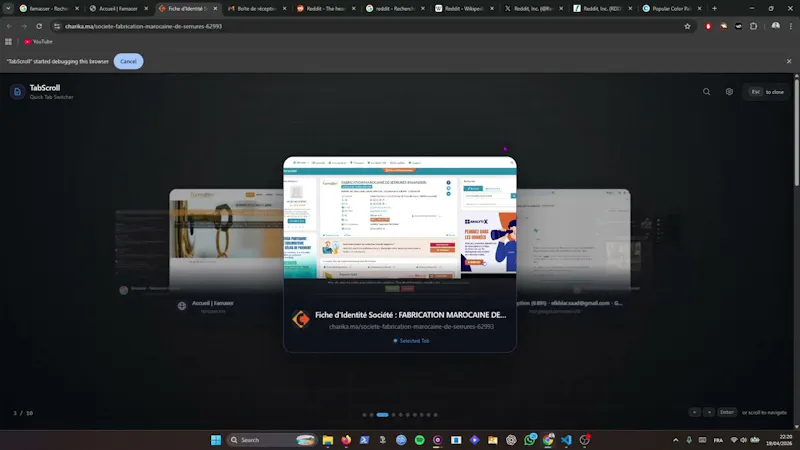Switch to the Accueil | Famaser browser tab
The width and height of the screenshot is (800, 450).
(x=116, y=9)
